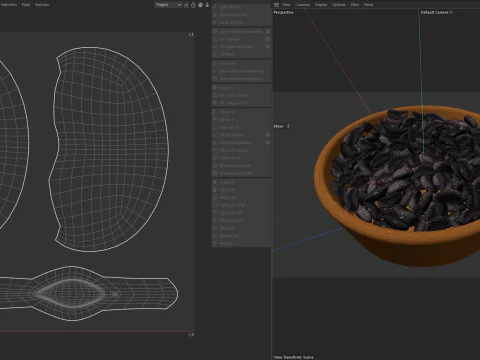Click the Cycle UV CCW row icon
The height and width of the screenshot is (360, 480).
coord(215,205)
